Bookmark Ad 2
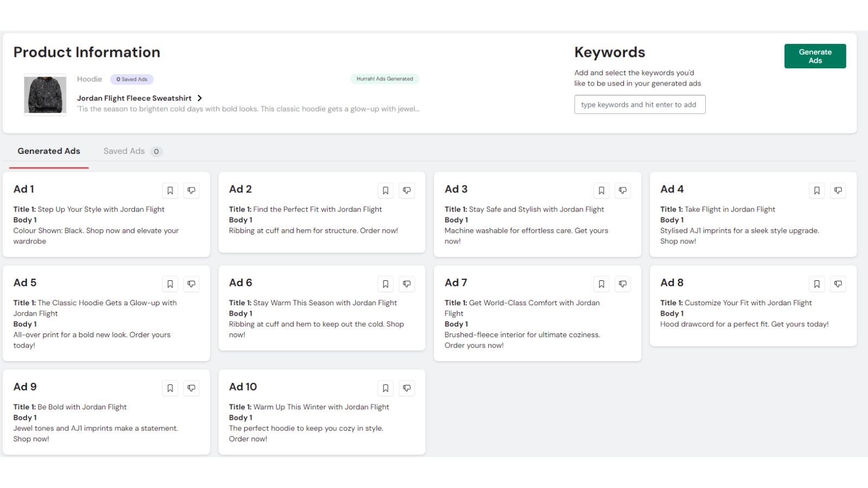The height and width of the screenshot is (488, 868). [x=385, y=190]
